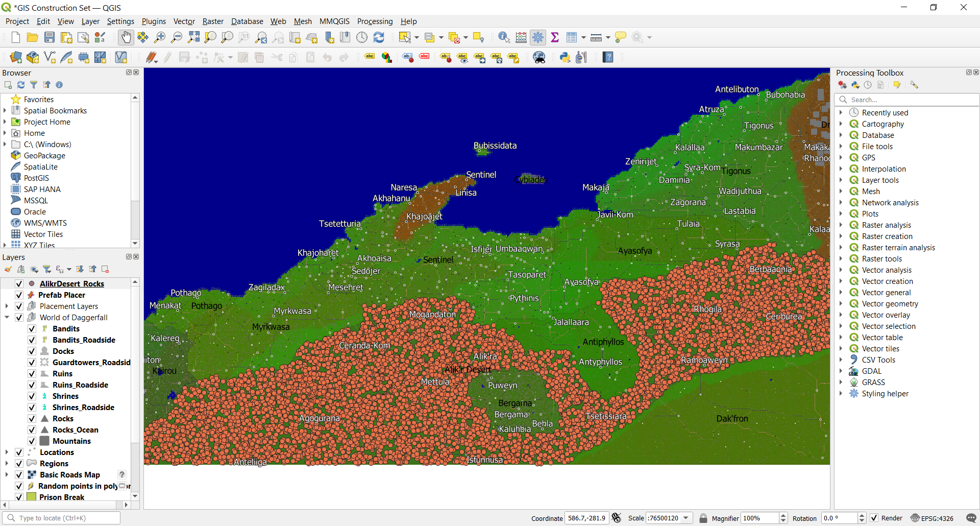This screenshot has width=980, height=526.
Task: Click the Layer Diagram Options icon
Action: 387,57
